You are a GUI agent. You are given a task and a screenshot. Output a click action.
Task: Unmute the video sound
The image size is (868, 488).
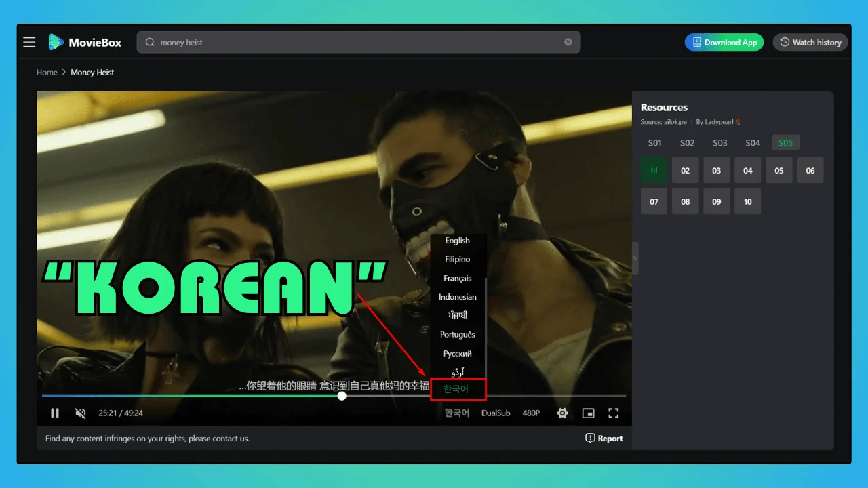point(81,413)
